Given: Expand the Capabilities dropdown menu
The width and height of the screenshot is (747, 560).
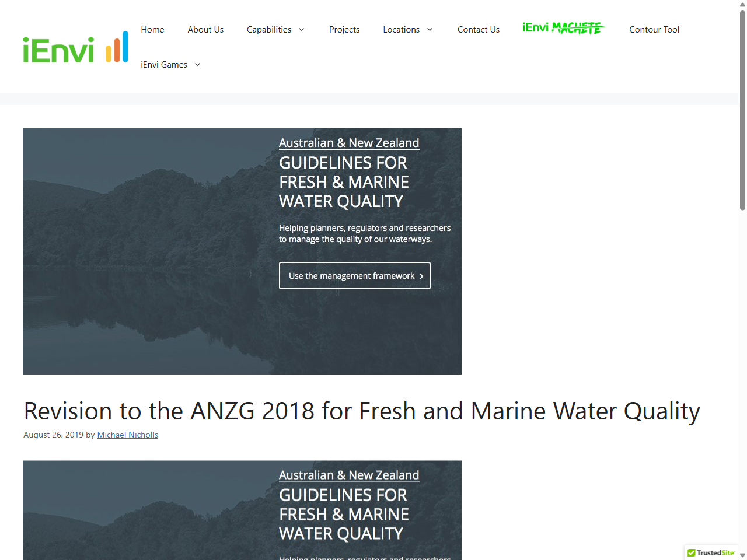Looking at the screenshot, I should pyautogui.click(x=275, y=29).
